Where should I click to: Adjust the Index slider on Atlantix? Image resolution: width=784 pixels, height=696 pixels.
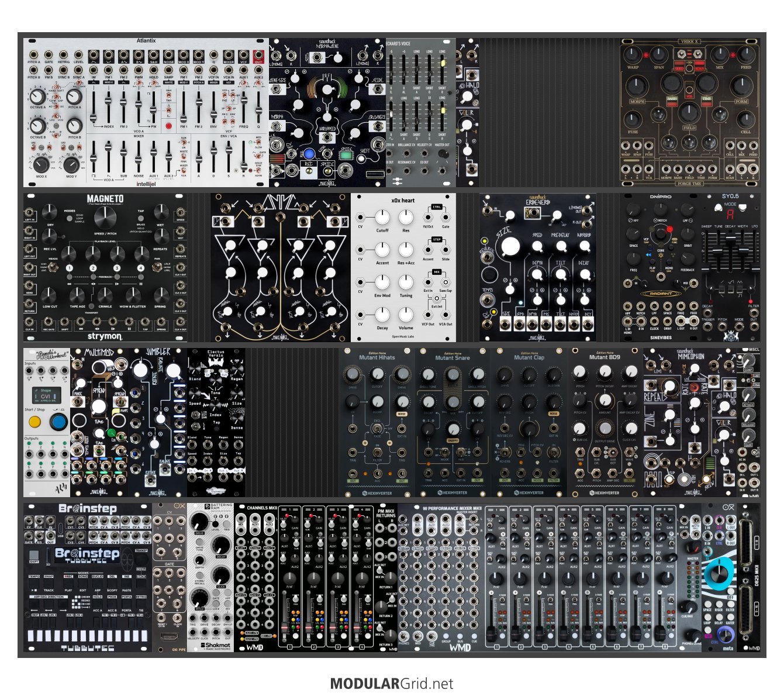coord(109,106)
